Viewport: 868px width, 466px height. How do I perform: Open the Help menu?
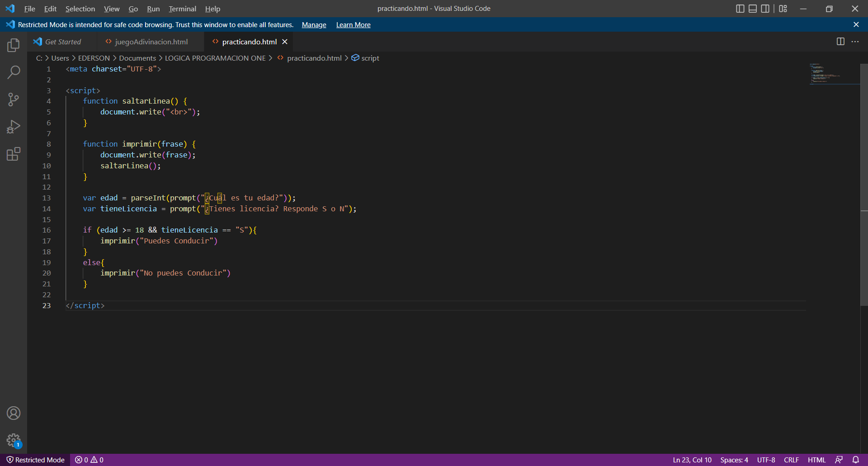pyautogui.click(x=212, y=9)
